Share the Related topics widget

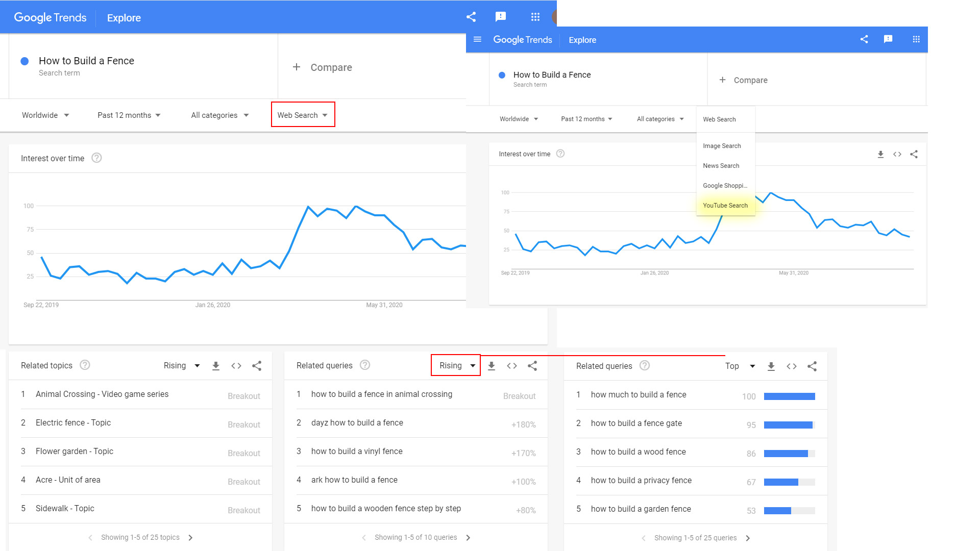click(x=257, y=366)
